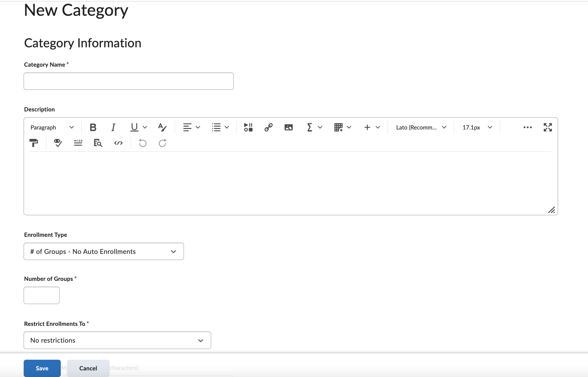The image size is (588, 377).
Task: Click the Cancel button
Action: [88, 368]
